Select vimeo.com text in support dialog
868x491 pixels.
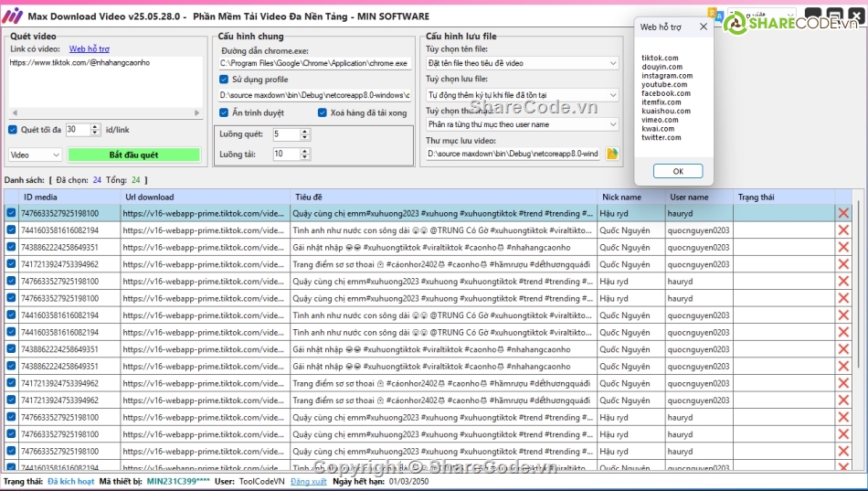[x=660, y=120]
